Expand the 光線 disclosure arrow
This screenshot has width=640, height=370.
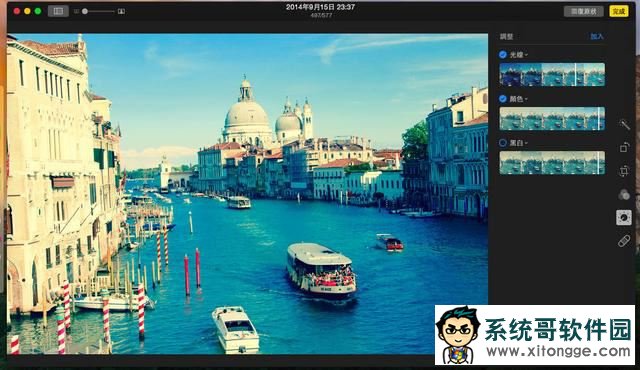(x=526, y=55)
